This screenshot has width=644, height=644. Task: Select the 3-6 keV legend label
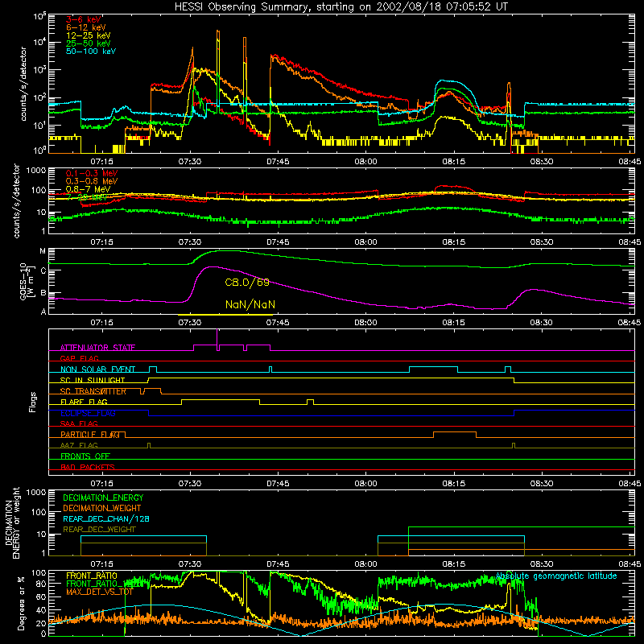(84, 19)
